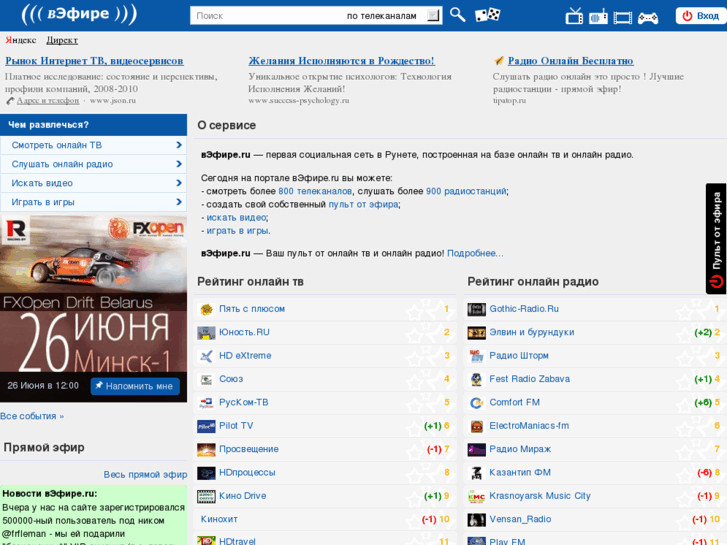Click the Gothic-Radio.Ru station icon
Screen dimensions: 727x545
476,309
